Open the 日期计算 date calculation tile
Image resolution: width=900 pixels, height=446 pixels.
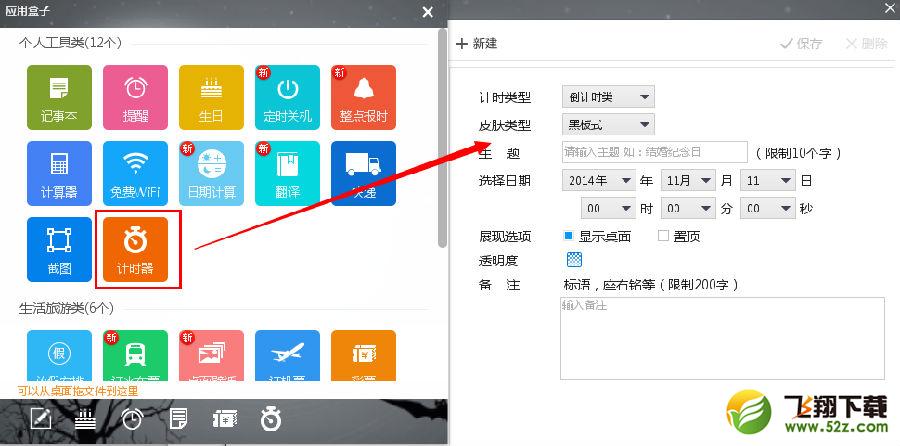point(211,173)
